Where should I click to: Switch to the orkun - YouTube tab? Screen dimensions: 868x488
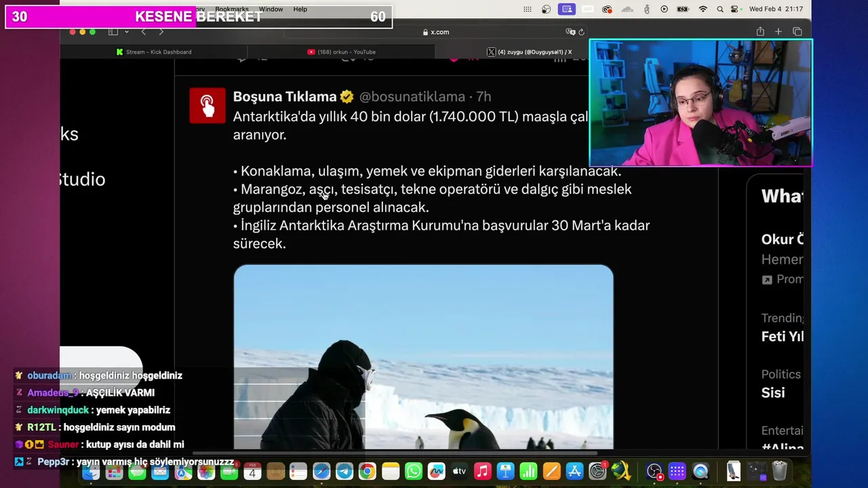tap(341, 52)
